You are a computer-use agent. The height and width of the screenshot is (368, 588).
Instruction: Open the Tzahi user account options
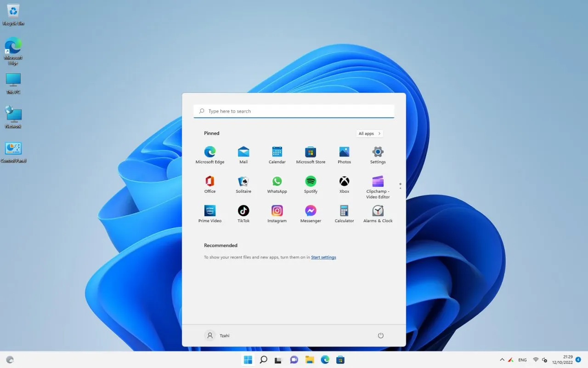pyautogui.click(x=217, y=335)
